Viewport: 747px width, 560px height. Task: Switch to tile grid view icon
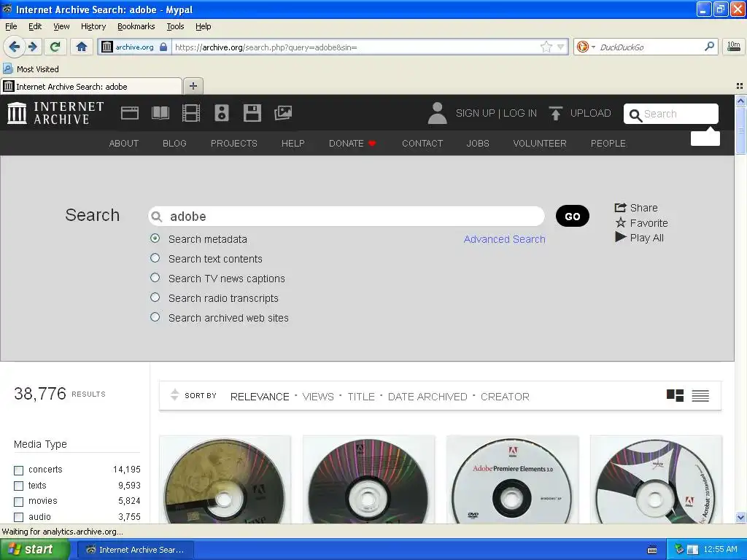[x=675, y=396]
